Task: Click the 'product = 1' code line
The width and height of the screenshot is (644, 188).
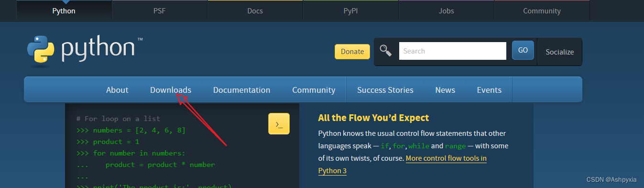Action: (108, 142)
